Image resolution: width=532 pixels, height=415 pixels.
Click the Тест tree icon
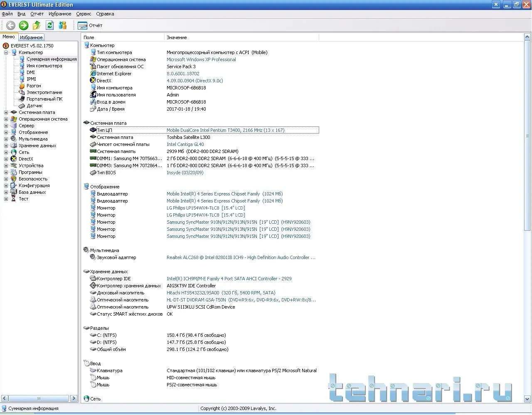[x=14, y=199]
